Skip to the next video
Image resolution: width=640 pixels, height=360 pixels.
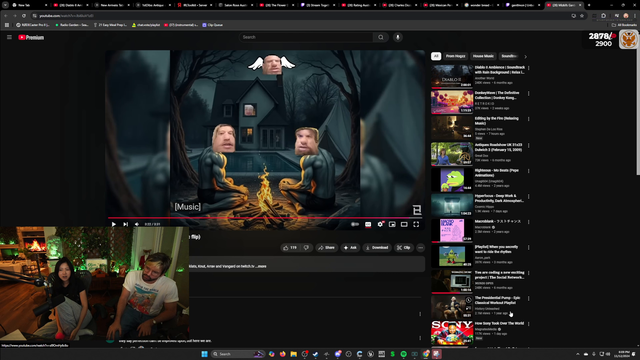126,224
